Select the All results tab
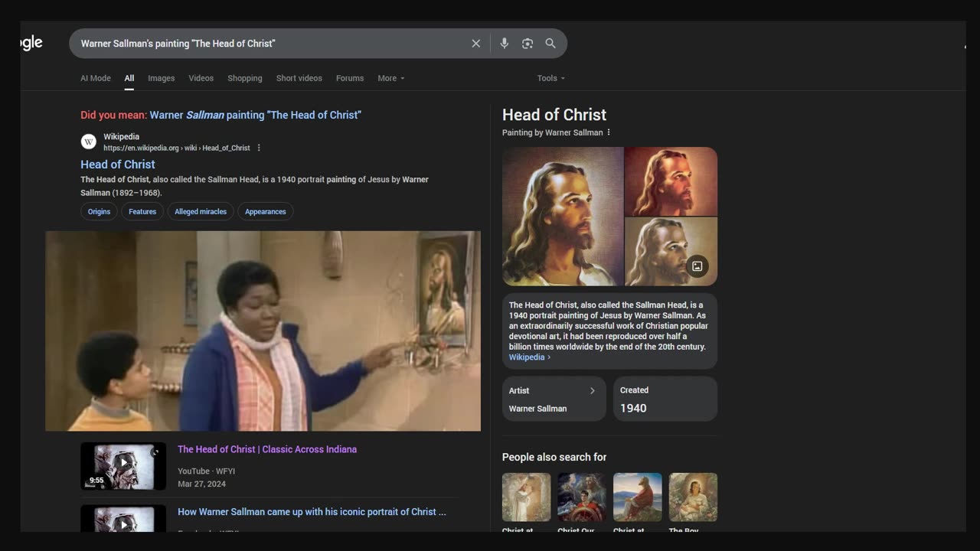Viewport: 980px width, 551px height. pos(129,78)
